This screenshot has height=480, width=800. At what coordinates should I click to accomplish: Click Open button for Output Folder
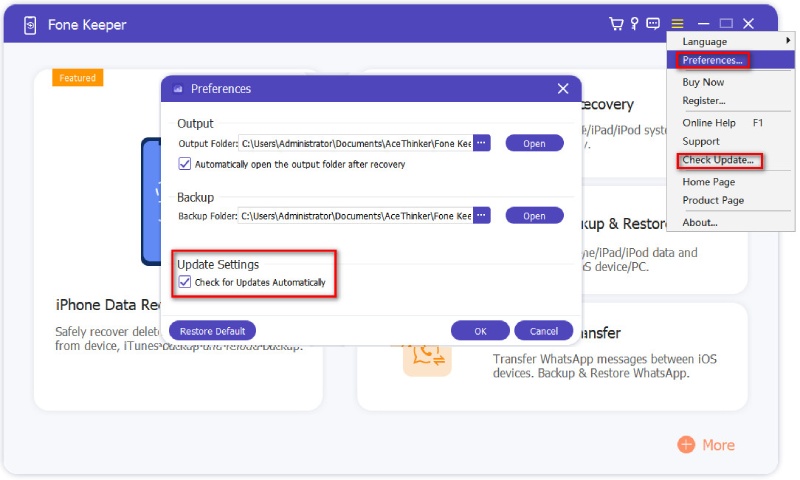pos(534,143)
